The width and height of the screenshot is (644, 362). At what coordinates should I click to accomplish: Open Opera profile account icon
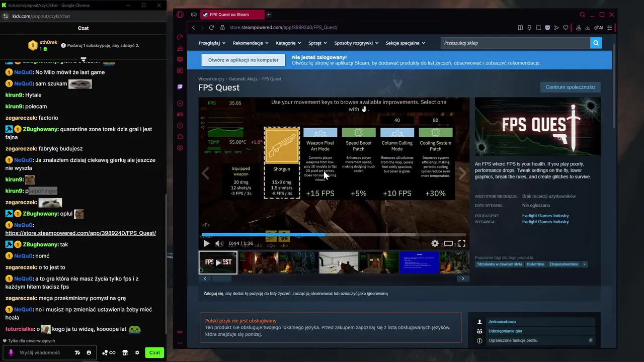pos(579,28)
